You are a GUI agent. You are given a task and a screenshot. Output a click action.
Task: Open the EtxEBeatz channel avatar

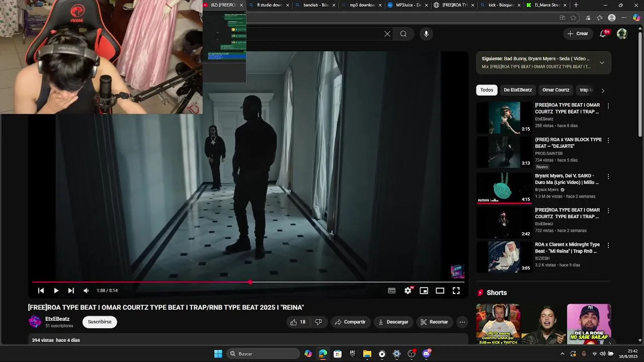35,322
